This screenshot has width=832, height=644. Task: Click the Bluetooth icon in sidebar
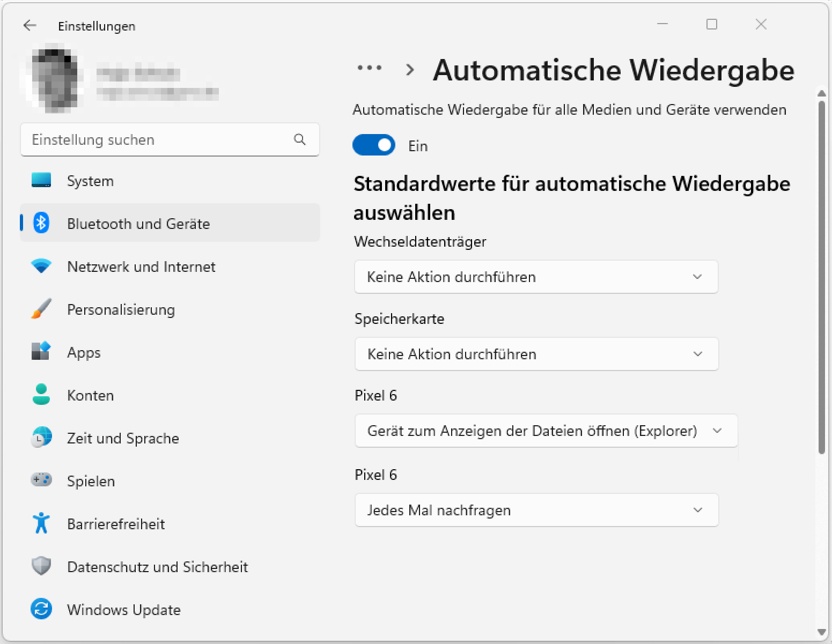pyautogui.click(x=41, y=223)
